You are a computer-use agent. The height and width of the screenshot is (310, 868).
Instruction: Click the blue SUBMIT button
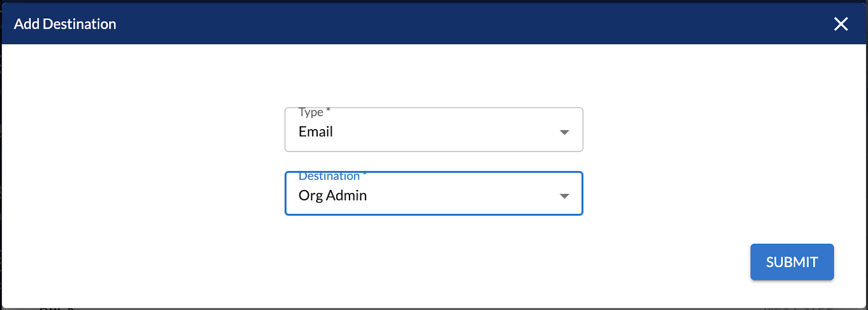pos(792,262)
